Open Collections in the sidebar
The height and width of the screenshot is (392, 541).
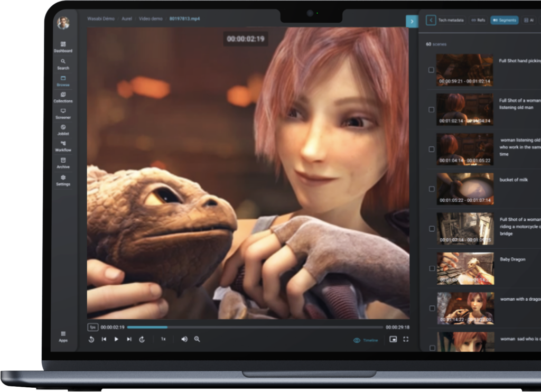click(63, 97)
